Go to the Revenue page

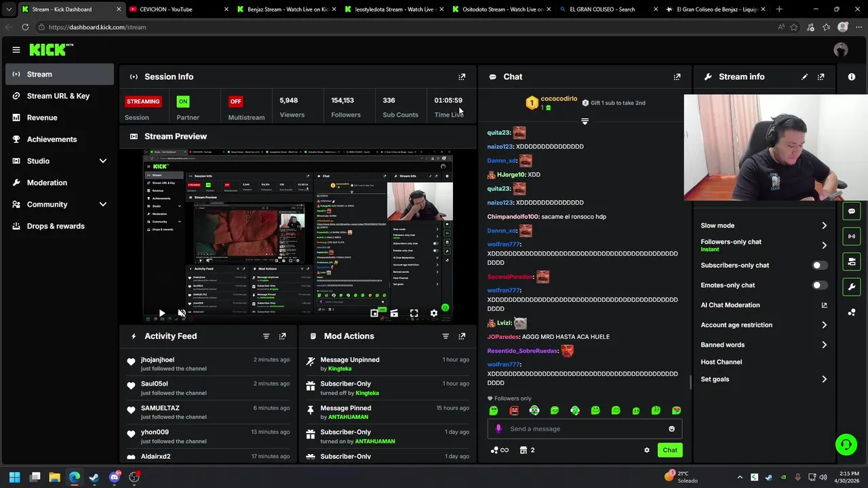[60, 118]
